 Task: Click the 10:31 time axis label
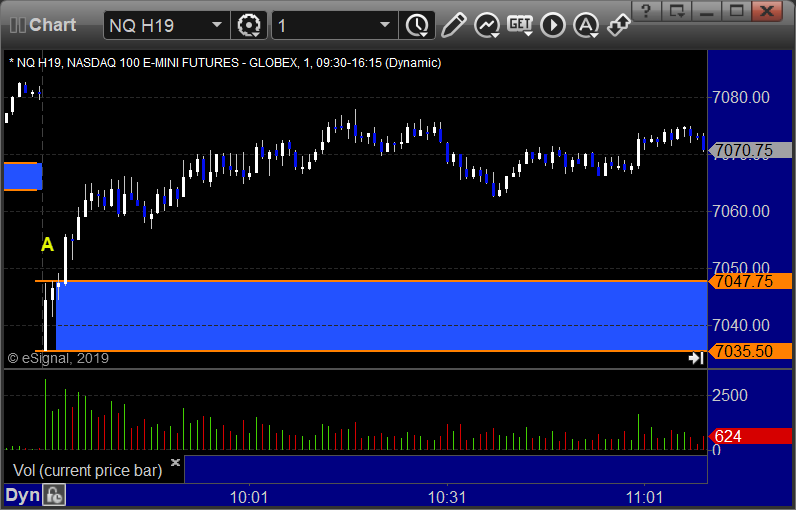tap(447, 497)
